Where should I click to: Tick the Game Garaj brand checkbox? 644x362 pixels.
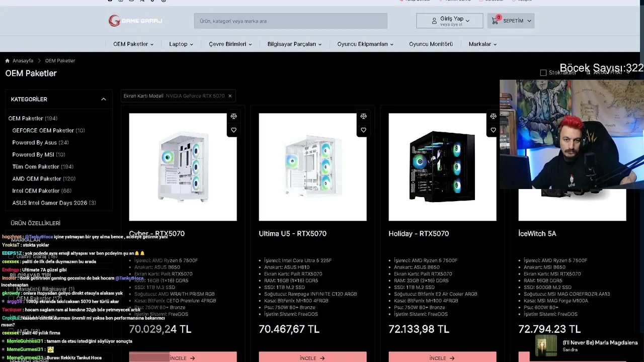pos(11,256)
